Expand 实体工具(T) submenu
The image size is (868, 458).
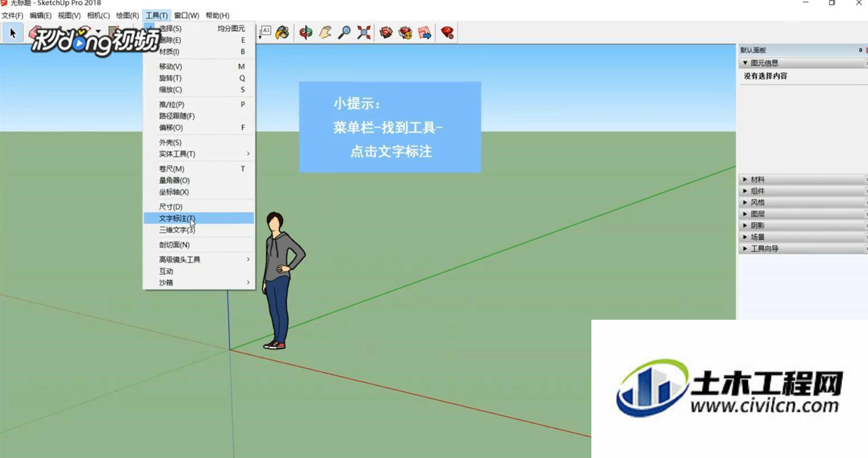[x=199, y=154]
